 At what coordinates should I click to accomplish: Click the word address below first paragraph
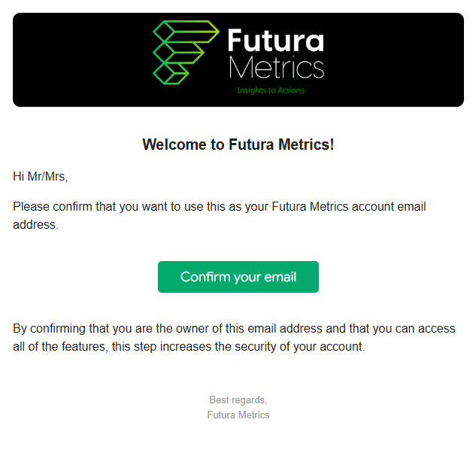point(35,224)
